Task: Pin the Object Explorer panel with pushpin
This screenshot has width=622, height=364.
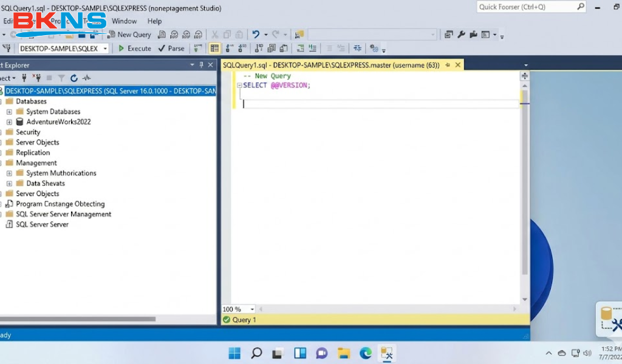Action: pyautogui.click(x=201, y=65)
